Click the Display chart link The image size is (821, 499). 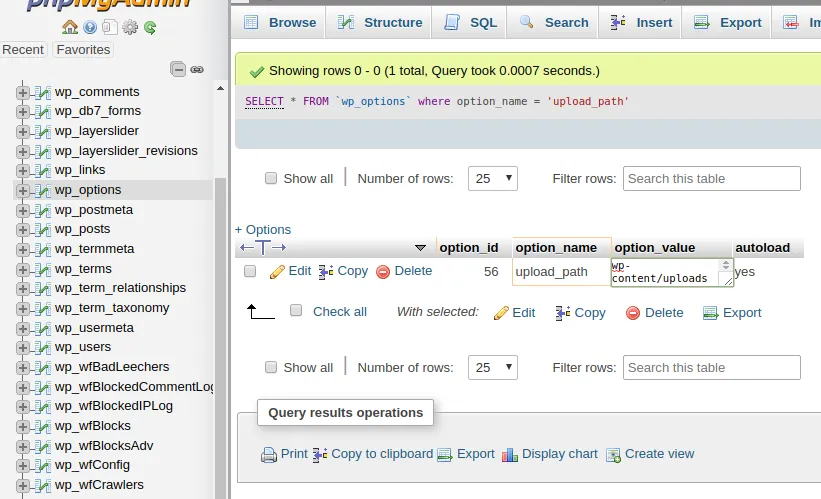(x=559, y=453)
